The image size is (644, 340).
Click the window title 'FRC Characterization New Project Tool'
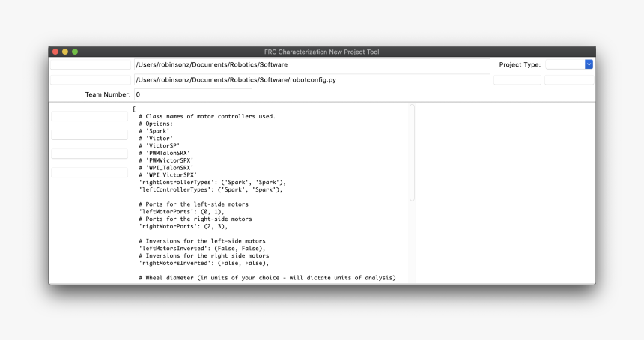click(x=321, y=52)
